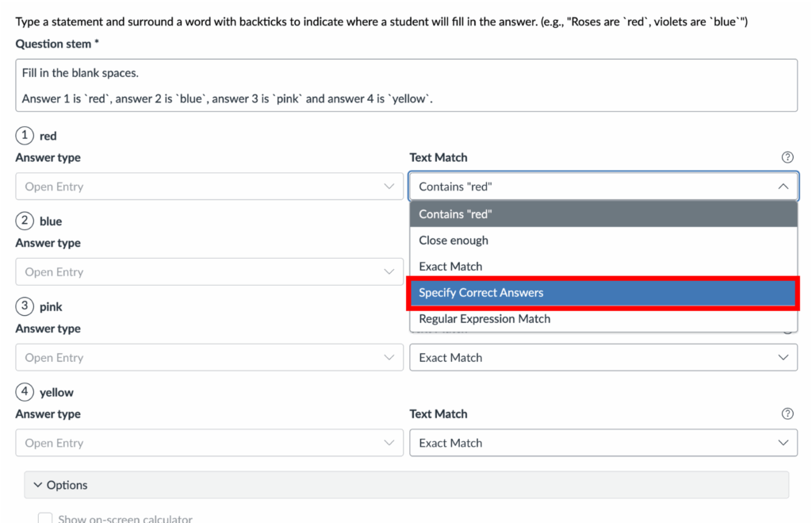Screen dimensions: 812x523
Task: Choose Regular Expression Match from the list
Action: click(x=603, y=319)
